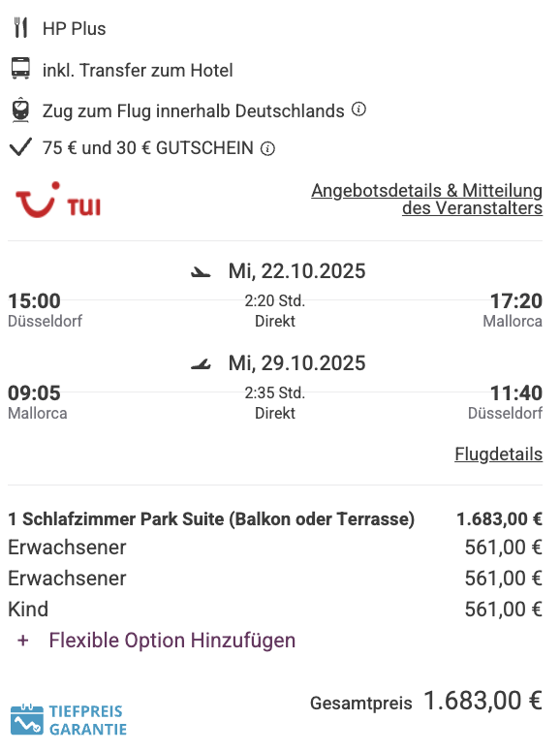The height and width of the screenshot is (752, 560).
Task: Click the Gesamtpreis 1.683,00 € amount
Action: [483, 701]
